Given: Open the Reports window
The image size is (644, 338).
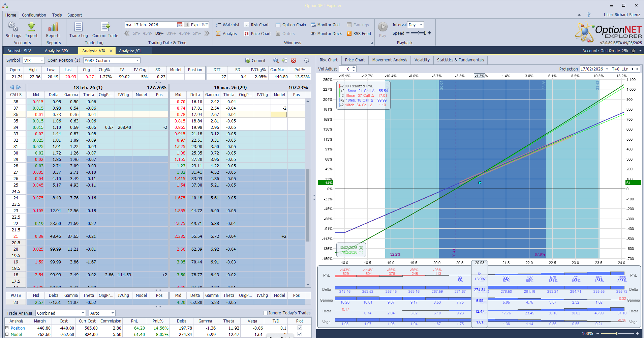Looking at the screenshot, I should coord(53,30).
